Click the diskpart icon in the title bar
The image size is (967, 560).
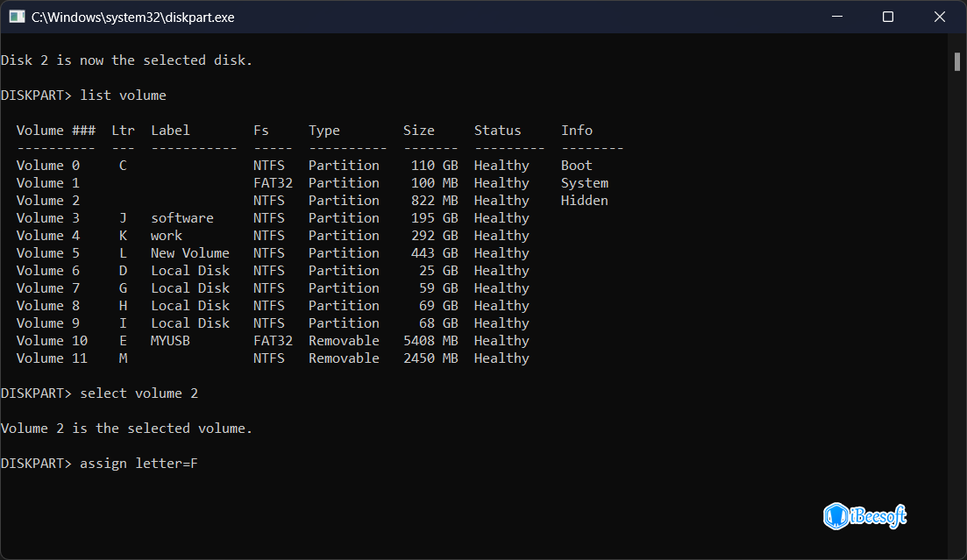tap(17, 17)
